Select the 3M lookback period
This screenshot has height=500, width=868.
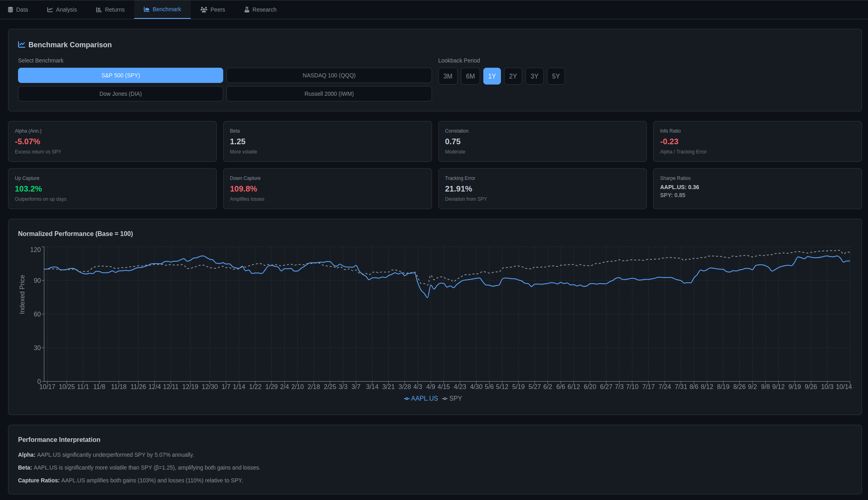tap(448, 76)
